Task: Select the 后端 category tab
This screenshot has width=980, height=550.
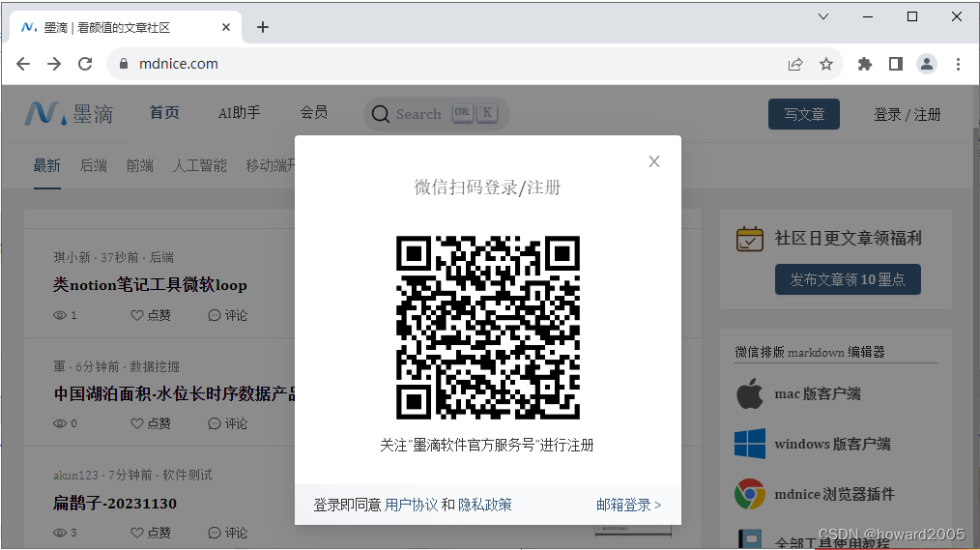Action: (94, 165)
